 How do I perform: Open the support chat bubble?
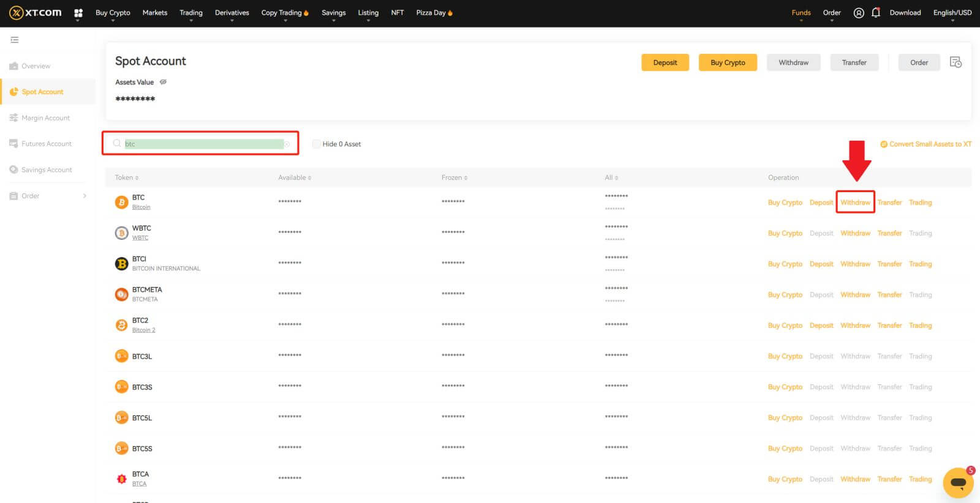[x=959, y=483]
